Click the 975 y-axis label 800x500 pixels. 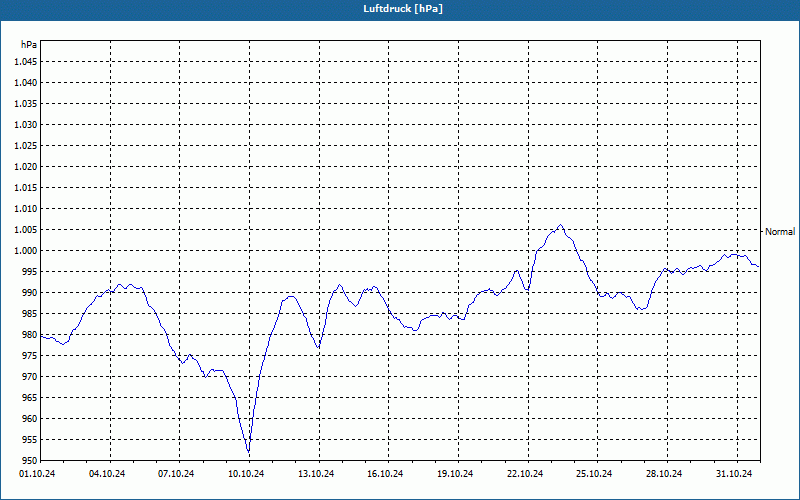coord(30,356)
